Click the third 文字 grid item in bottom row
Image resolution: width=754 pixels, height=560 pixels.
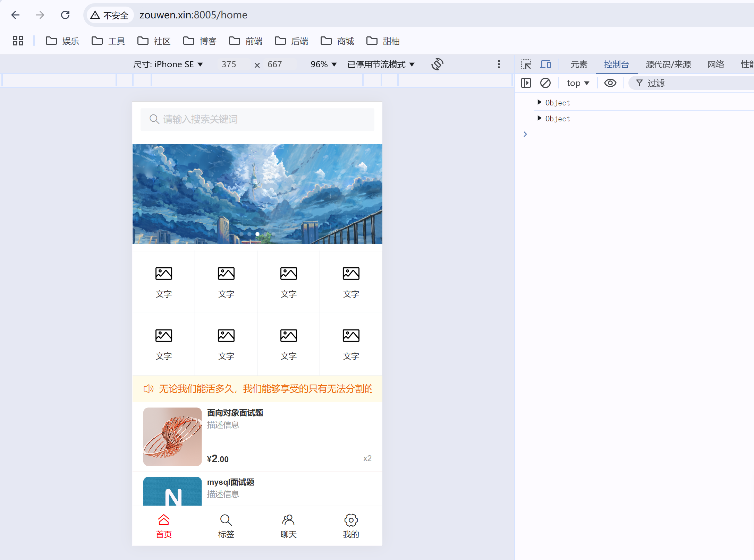pos(289,344)
